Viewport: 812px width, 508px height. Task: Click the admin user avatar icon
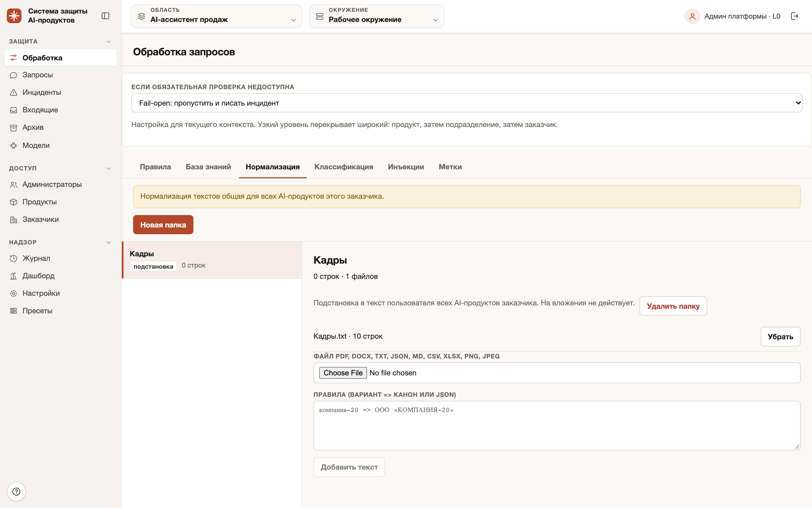point(692,16)
